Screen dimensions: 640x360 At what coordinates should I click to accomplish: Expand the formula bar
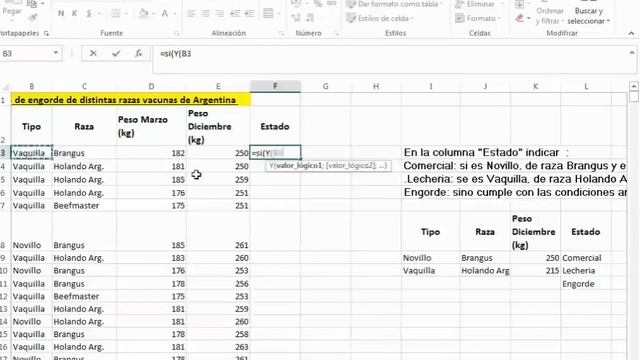coord(631,53)
